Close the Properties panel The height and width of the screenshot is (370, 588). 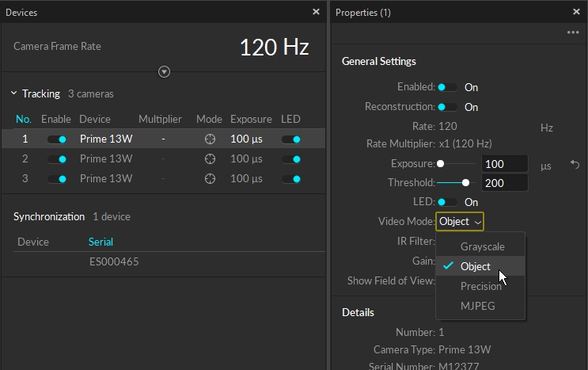click(576, 13)
